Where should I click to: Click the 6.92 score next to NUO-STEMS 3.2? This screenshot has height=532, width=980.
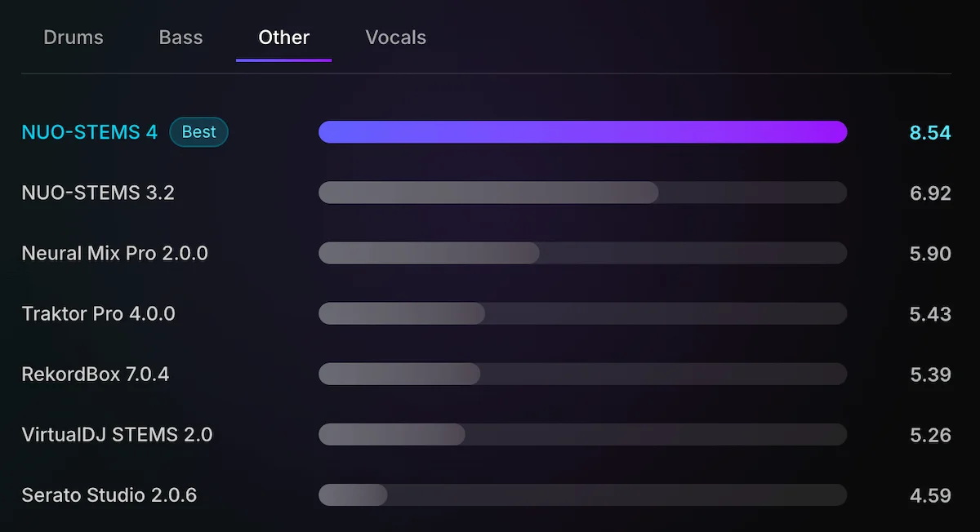click(x=930, y=193)
